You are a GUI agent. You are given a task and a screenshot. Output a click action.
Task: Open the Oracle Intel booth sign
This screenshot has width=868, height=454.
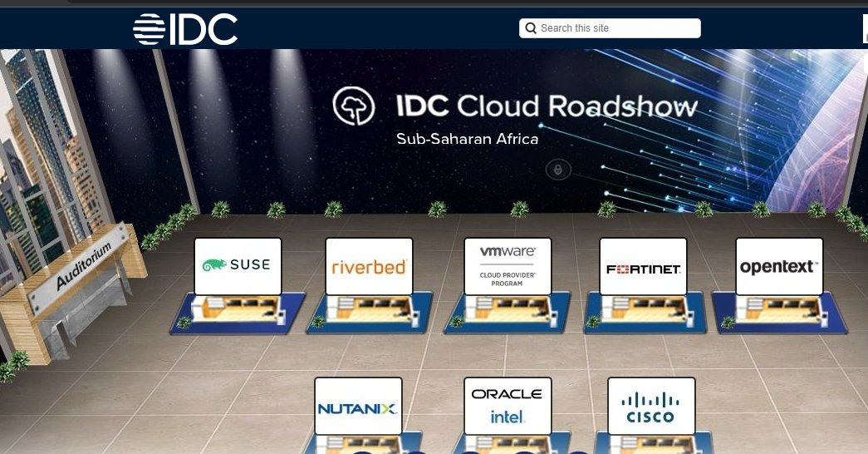508,406
